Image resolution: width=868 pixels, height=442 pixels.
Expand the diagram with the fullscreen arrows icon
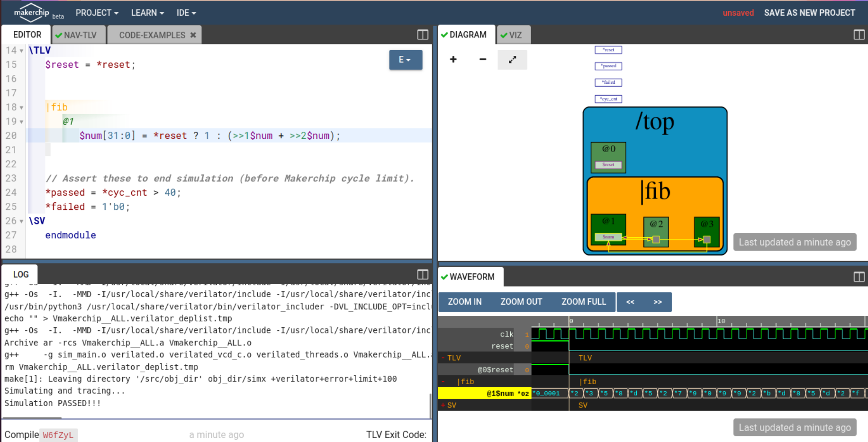click(512, 60)
